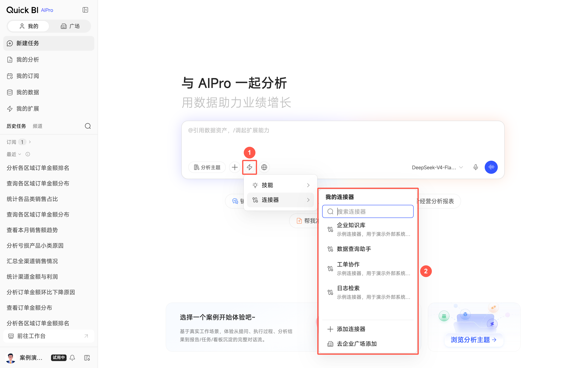Expand the 技能 submenu chevron
The height and width of the screenshot is (368, 588).
[x=308, y=185]
